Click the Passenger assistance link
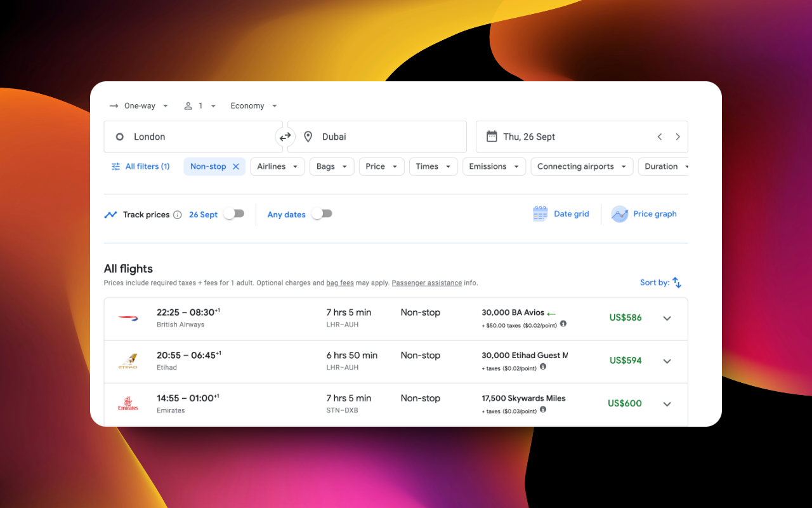The height and width of the screenshot is (508, 812). coord(426,283)
